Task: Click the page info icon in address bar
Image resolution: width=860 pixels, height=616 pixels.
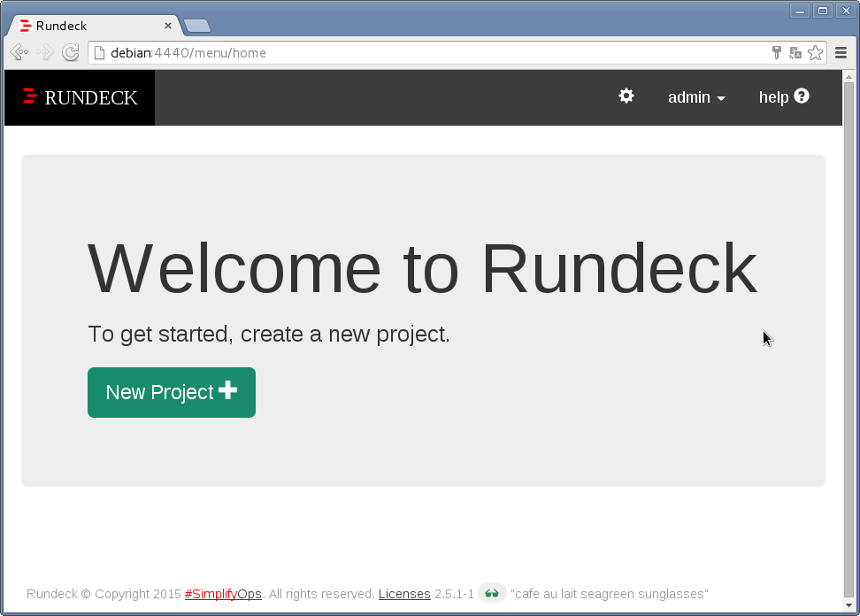Action: coord(99,52)
